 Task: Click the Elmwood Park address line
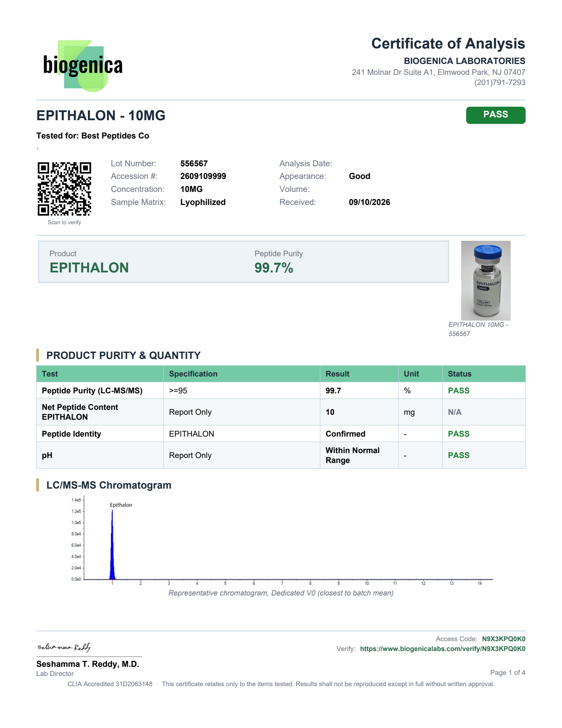438,72
